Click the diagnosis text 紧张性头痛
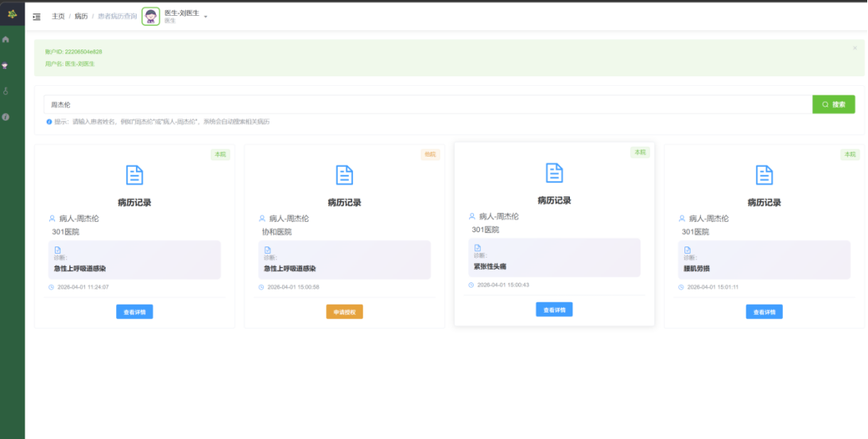 point(490,266)
